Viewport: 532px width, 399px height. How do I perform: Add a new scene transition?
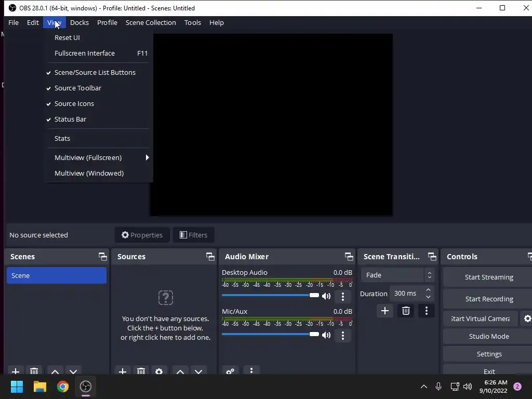click(385, 311)
